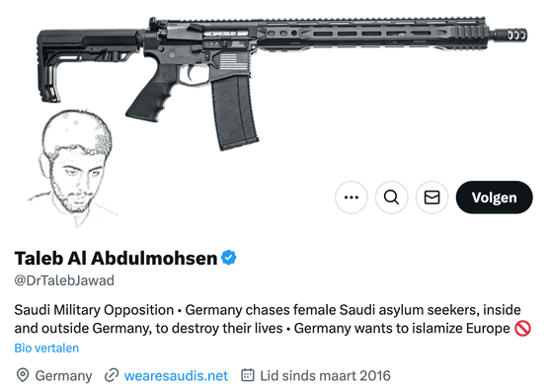Click the magnifying glass search icon

click(x=391, y=197)
